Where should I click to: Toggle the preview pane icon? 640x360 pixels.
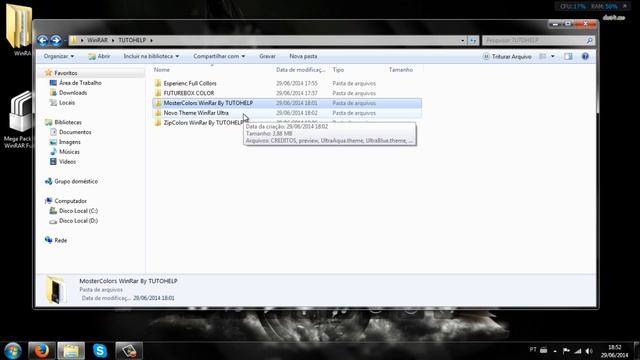coord(568,56)
